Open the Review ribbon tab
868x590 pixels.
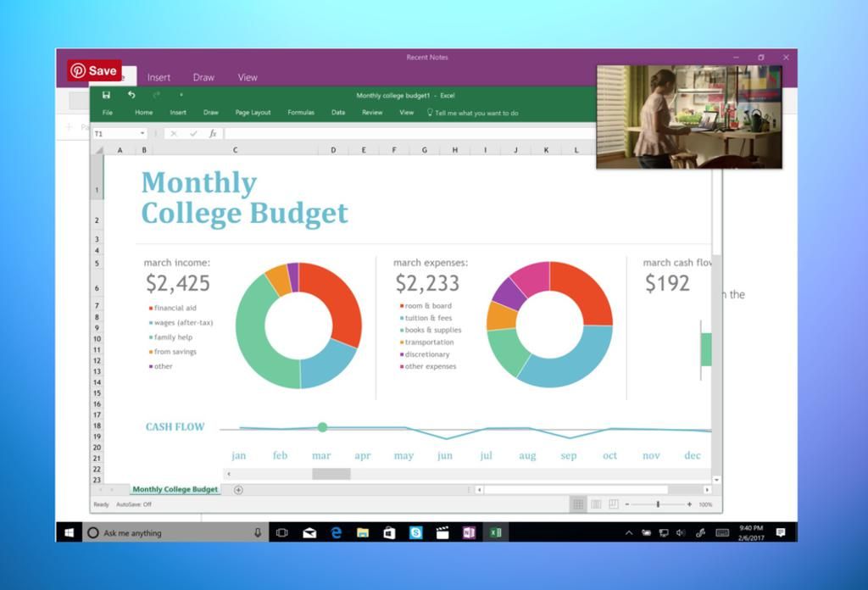(373, 112)
